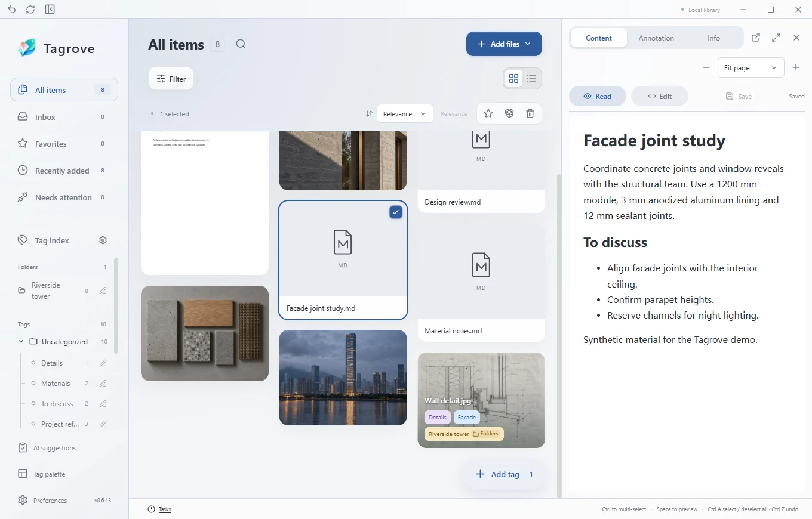Edit the Materials tag pencil icon
The width and height of the screenshot is (812, 519).
tap(103, 384)
